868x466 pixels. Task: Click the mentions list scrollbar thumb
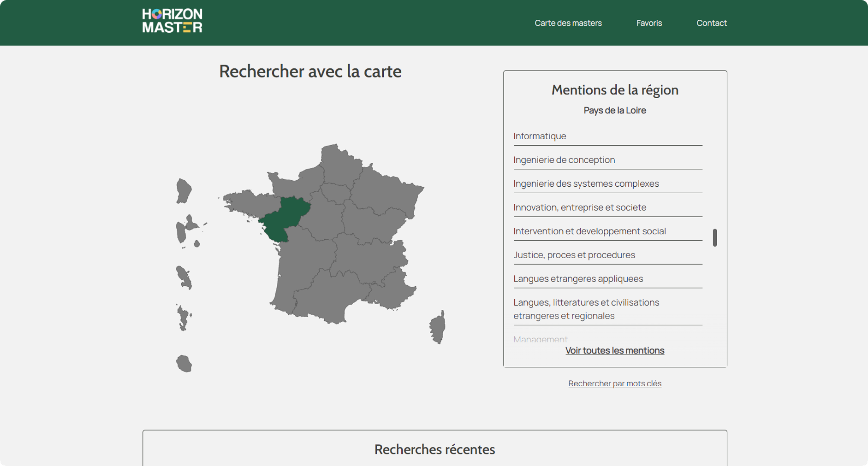714,237
